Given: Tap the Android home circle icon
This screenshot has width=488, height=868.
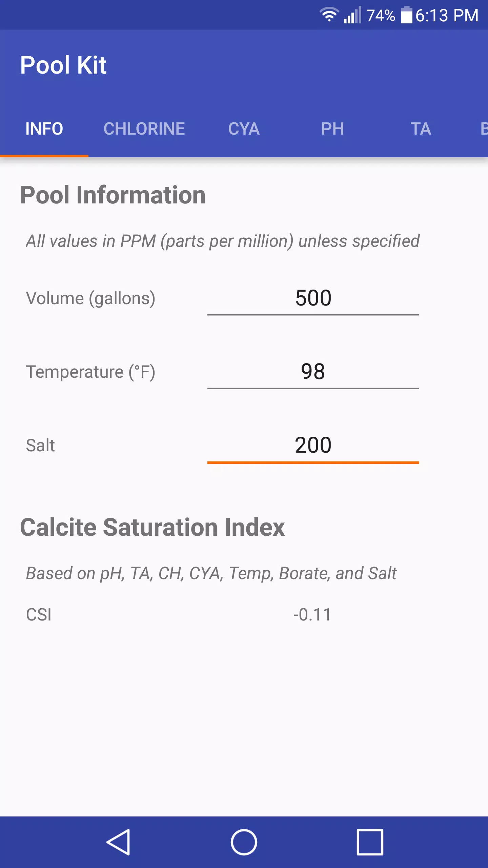Looking at the screenshot, I should click(x=244, y=842).
